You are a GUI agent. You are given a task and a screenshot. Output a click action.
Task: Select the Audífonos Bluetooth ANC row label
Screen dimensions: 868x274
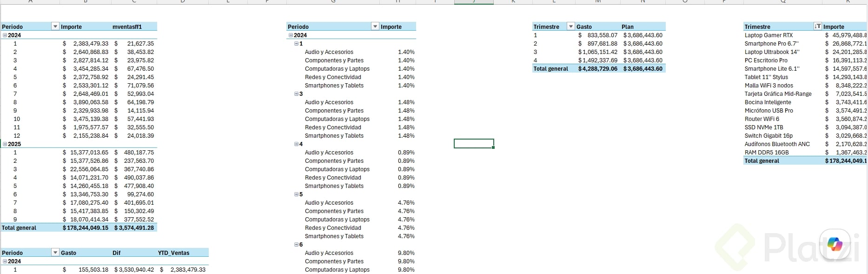(x=777, y=144)
